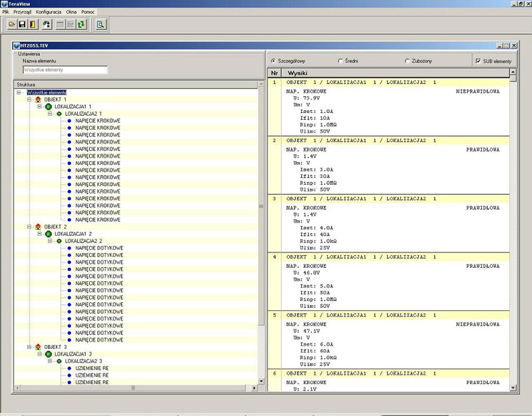Click the green LOKALIZACJA1 2 icon
Viewport: 532px width, 416px height.
(48, 234)
